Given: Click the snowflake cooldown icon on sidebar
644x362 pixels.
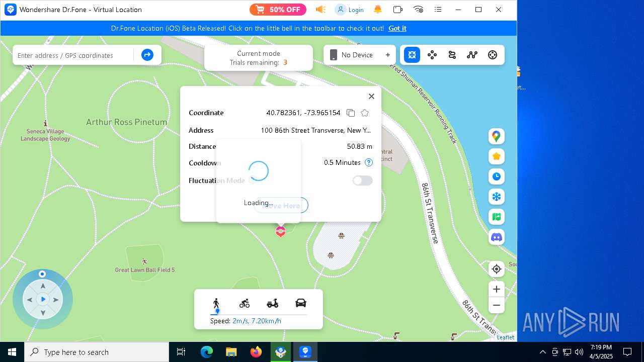Looking at the screenshot, I should [497, 197].
